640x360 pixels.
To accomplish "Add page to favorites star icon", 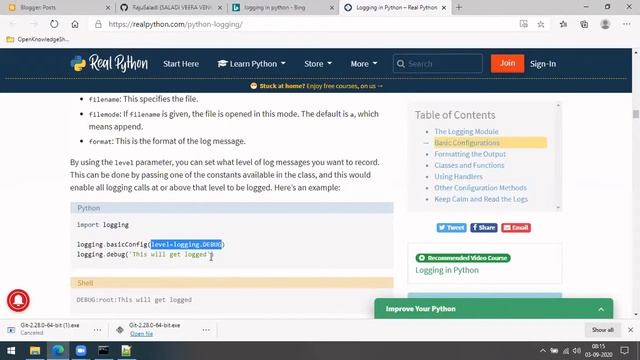I will point(541,24).
